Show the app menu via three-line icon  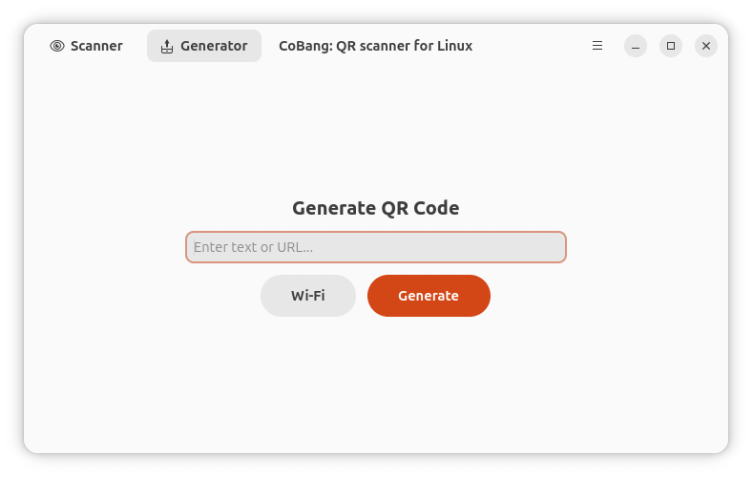(597, 46)
